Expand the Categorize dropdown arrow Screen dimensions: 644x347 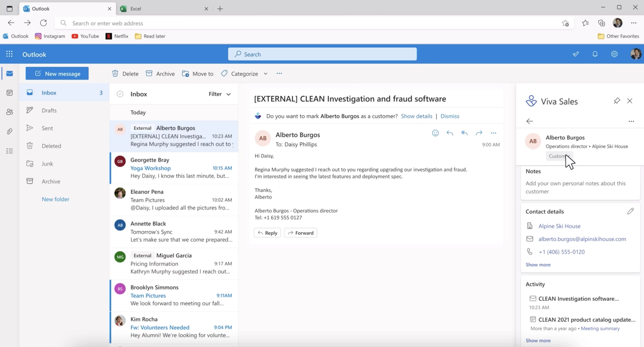coord(265,74)
